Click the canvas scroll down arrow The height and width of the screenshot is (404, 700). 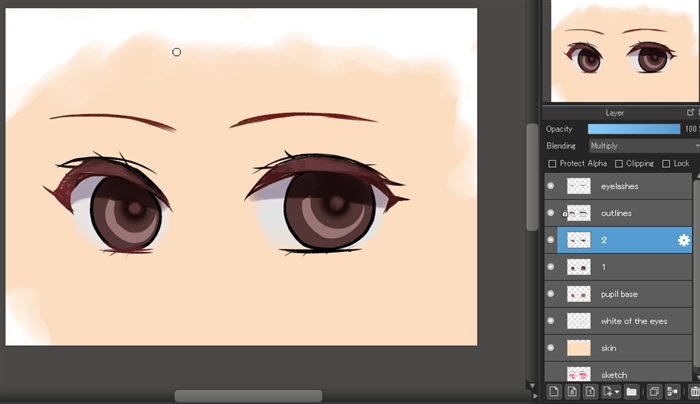coord(532,385)
